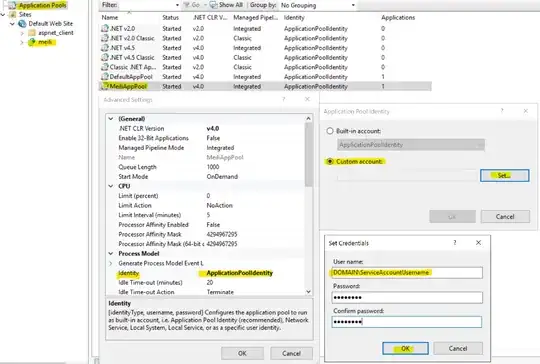
Task: Select the meili application icon in tree
Action: (x=32, y=42)
